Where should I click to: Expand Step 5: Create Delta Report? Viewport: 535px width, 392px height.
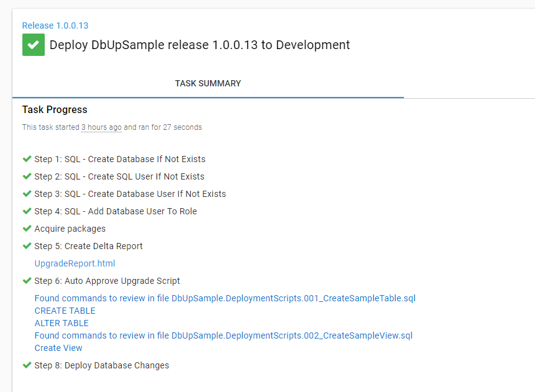(88, 246)
